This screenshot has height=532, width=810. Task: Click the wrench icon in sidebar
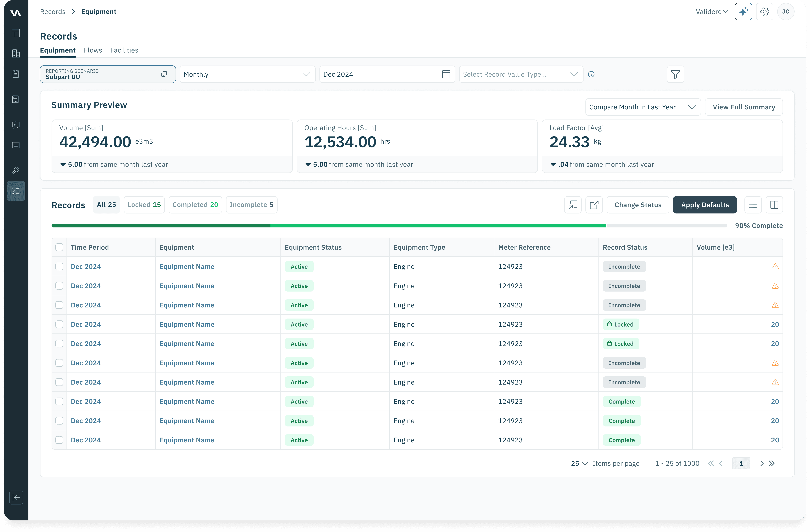pyautogui.click(x=16, y=171)
